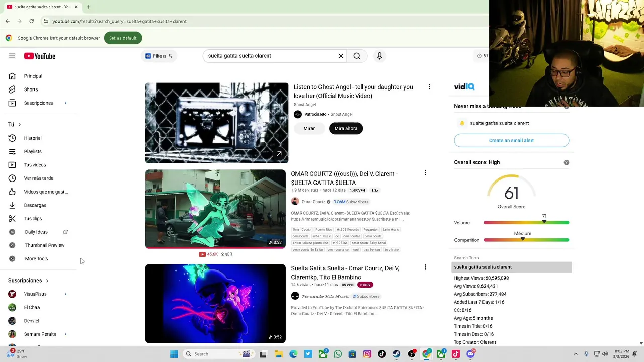The image size is (644, 362).
Task: Open Historial in the sidebar
Action: pyautogui.click(x=33, y=138)
